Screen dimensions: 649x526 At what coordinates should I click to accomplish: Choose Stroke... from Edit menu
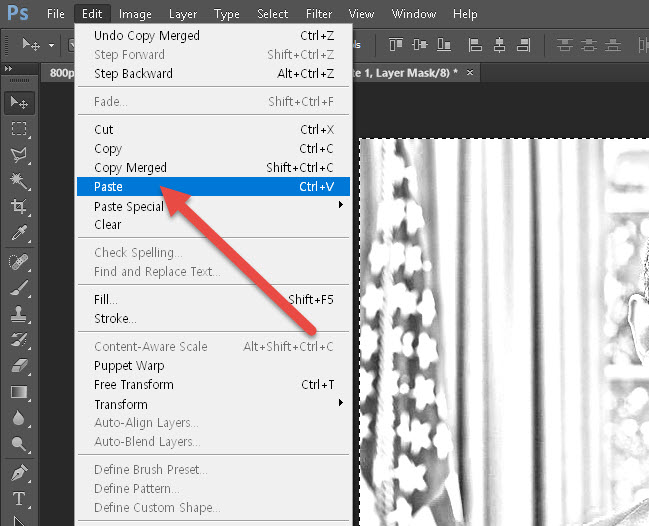click(x=213, y=318)
